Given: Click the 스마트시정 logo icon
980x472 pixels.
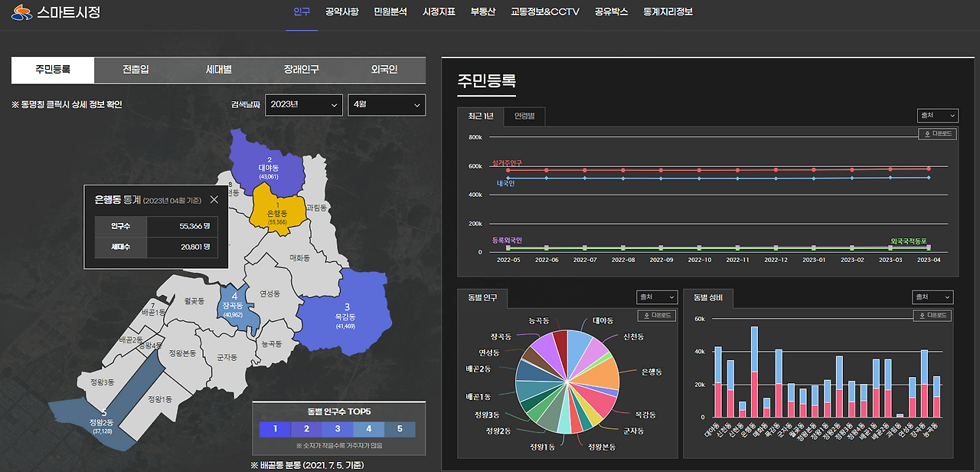Looking at the screenshot, I should click(22, 12).
